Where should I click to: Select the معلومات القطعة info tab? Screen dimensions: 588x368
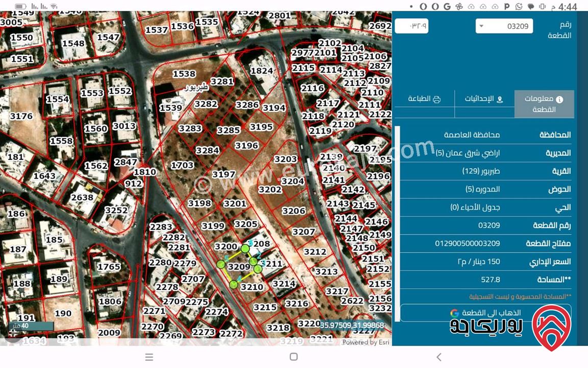point(544,104)
